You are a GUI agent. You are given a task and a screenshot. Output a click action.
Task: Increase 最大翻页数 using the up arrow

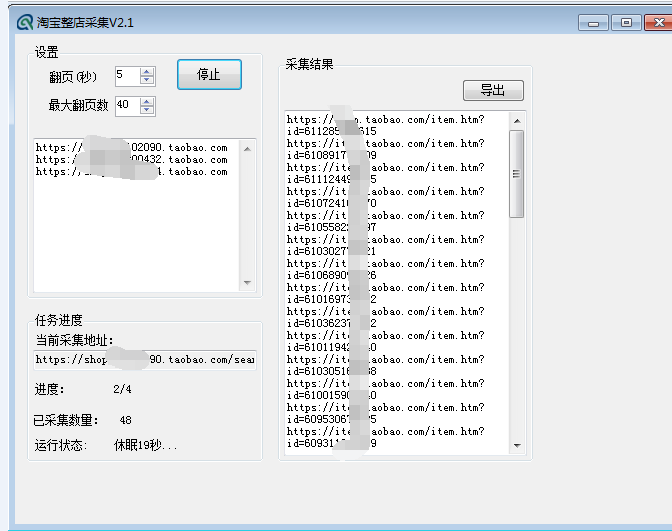click(147, 101)
